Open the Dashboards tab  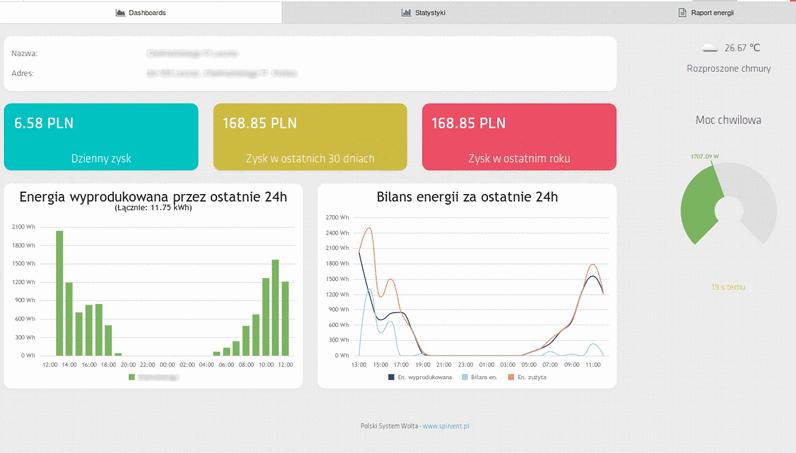click(x=141, y=13)
